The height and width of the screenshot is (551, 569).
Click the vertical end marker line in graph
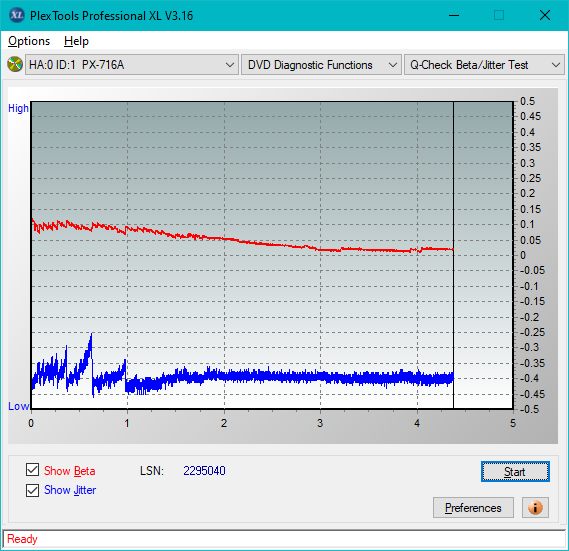point(453,254)
